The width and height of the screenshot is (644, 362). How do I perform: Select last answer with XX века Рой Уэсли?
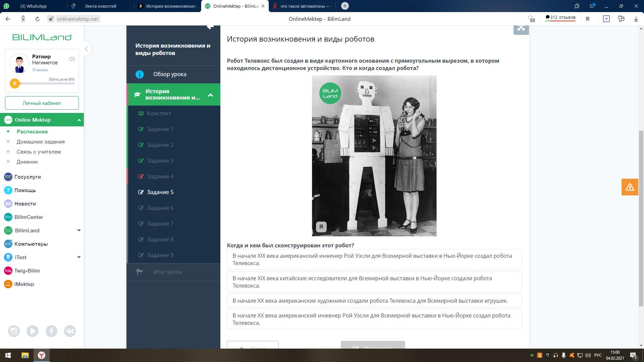point(374,319)
